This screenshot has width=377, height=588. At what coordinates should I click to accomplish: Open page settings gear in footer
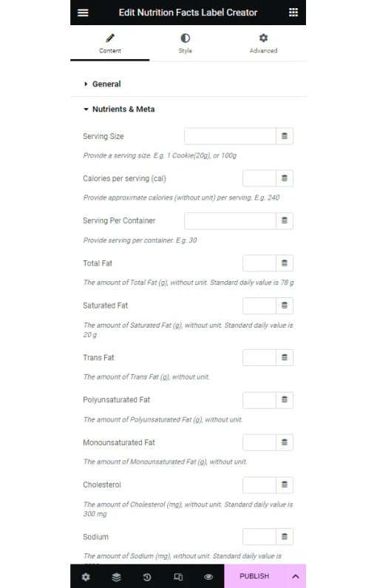tap(86, 576)
